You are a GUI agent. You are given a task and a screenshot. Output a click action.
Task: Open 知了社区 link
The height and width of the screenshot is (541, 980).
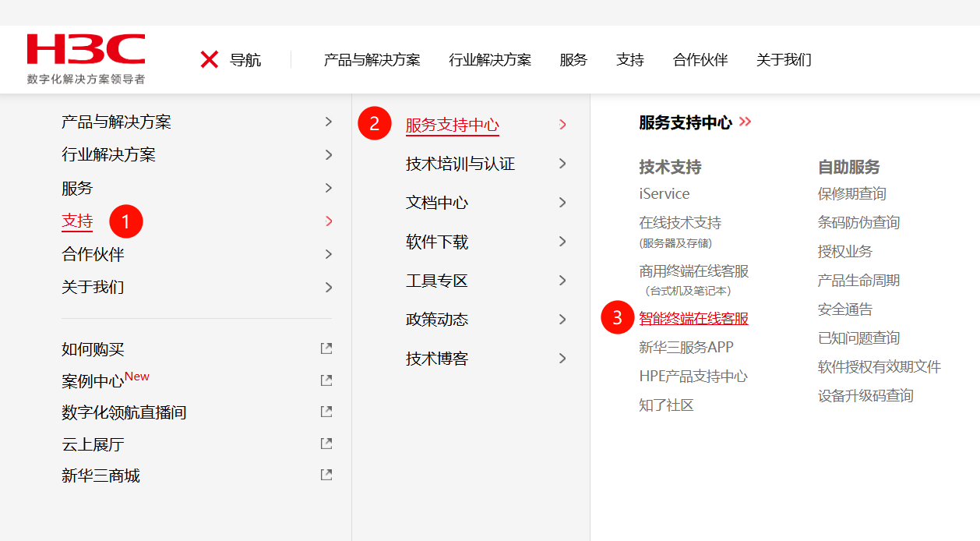pyautogui.click(x=666, y=405)
